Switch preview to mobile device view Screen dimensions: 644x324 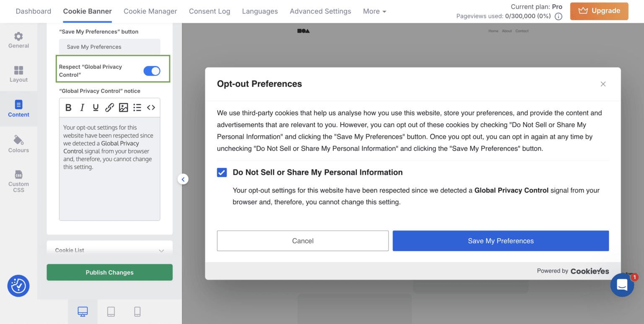137,311
